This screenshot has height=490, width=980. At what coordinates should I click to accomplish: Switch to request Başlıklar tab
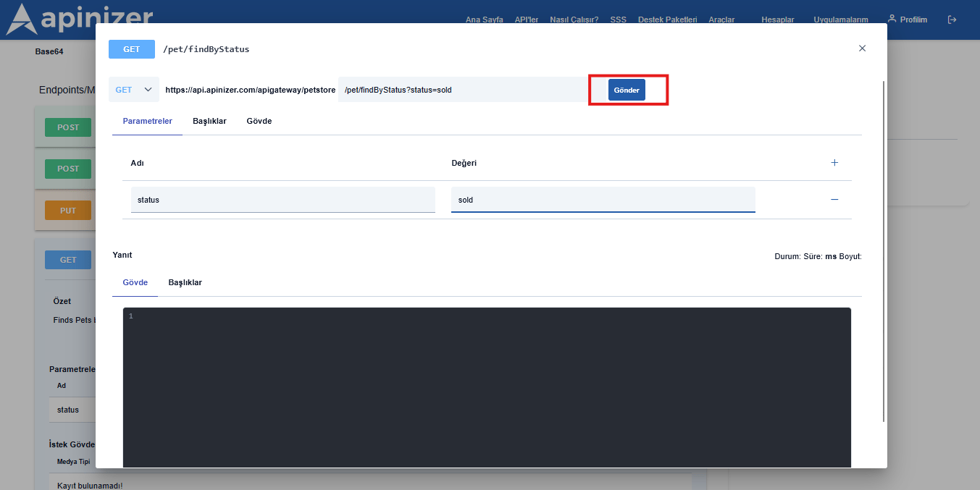pos(209,121)
